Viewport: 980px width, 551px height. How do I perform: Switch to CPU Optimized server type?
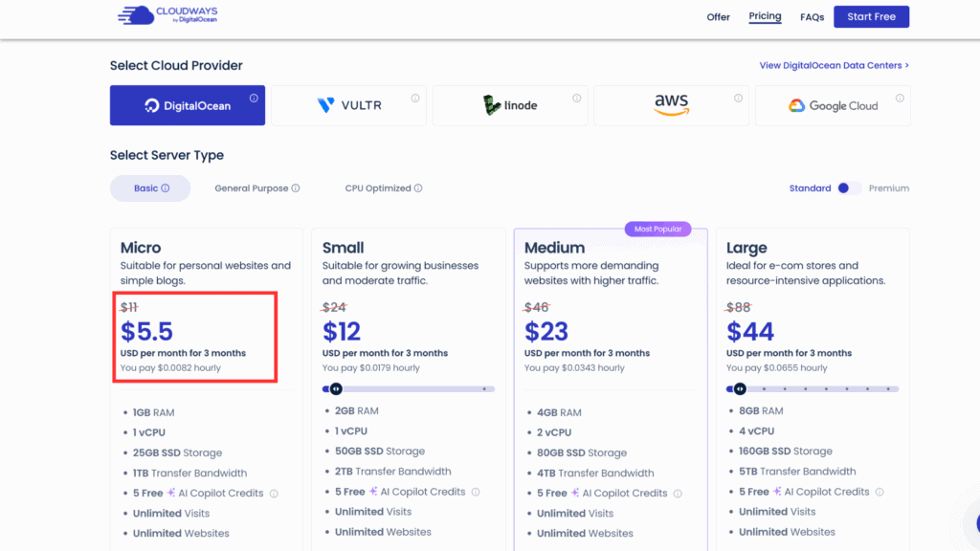pos(378,188)
